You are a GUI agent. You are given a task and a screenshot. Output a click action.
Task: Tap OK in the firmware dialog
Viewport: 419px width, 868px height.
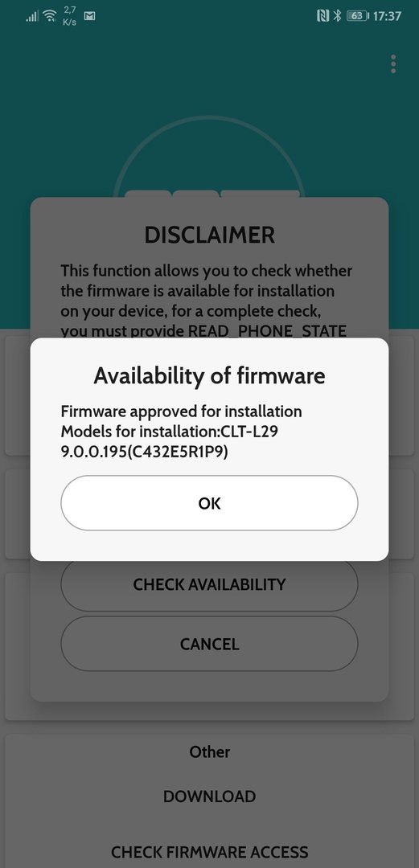[x=209, y=502]
